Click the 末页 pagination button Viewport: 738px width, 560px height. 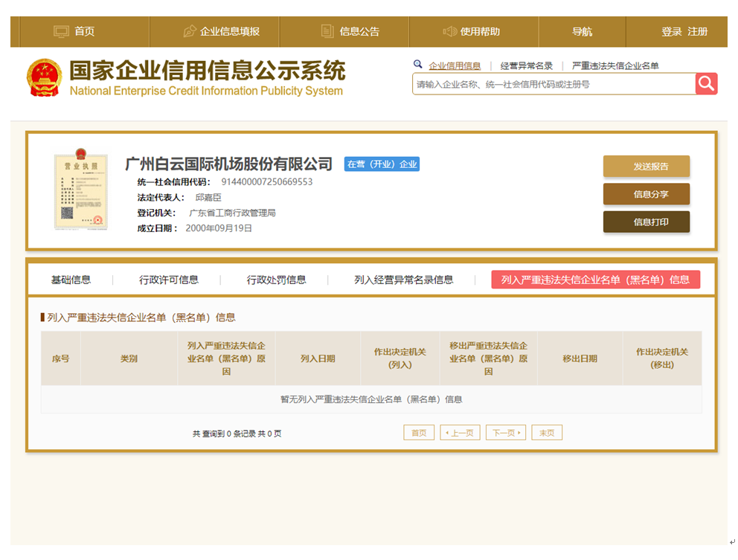[547, 433]
